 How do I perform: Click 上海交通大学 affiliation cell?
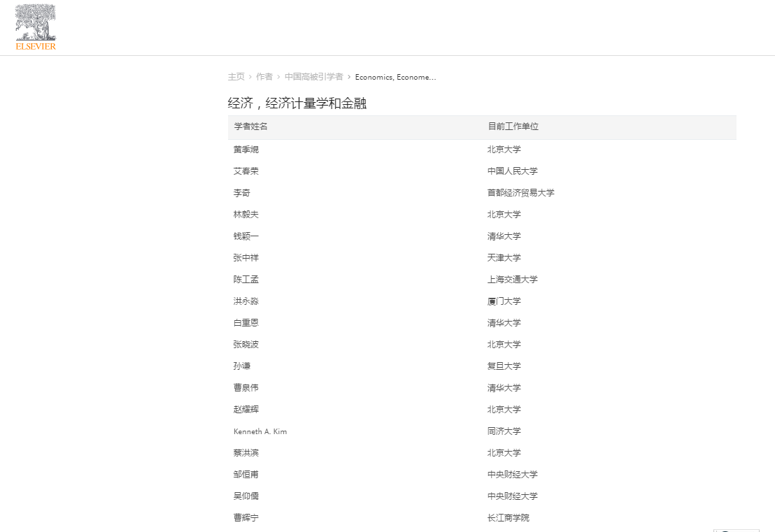[513, 280]
